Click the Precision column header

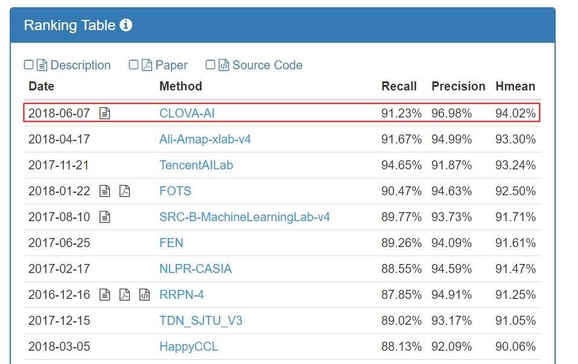458,86
